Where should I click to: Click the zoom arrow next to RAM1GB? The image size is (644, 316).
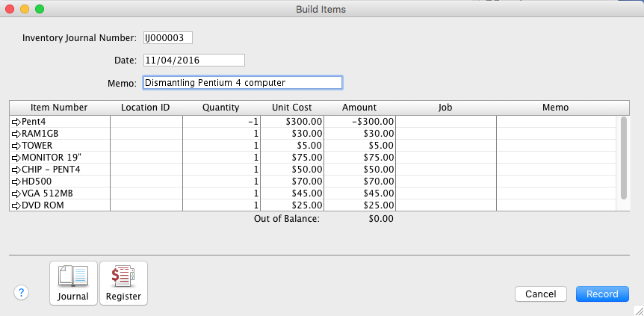pos(16,133)
